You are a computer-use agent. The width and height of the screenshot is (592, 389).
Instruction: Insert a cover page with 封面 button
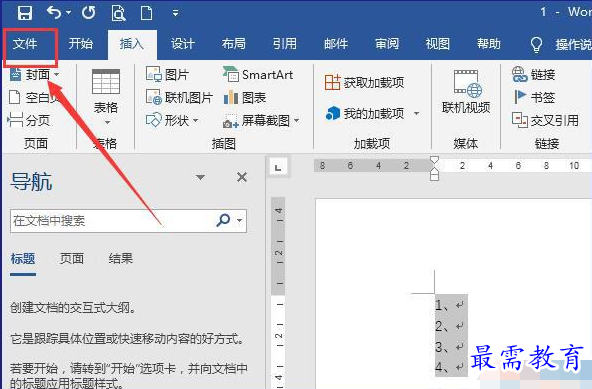point(34,74)
